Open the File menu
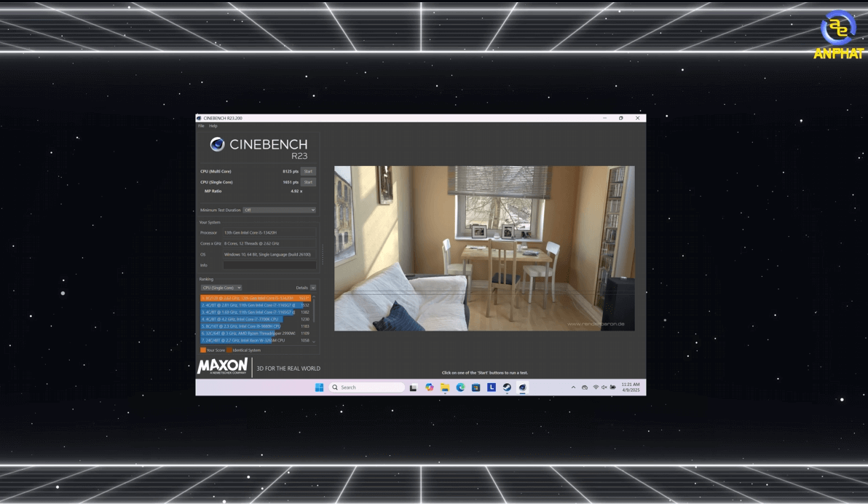Image resolution: width=868 pixels, height=504 pixels. point(202,126)
